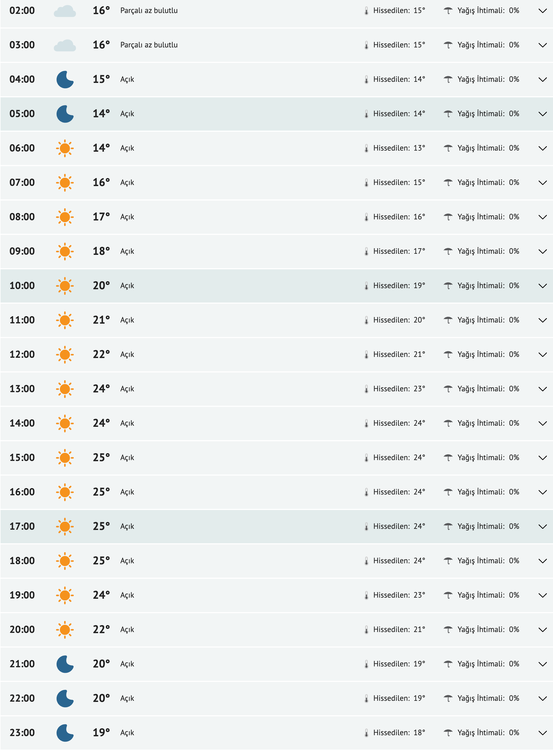Expand details for the 17:00 forecast
This screenshot has height=756, width=553.
[x=542, y=527]
